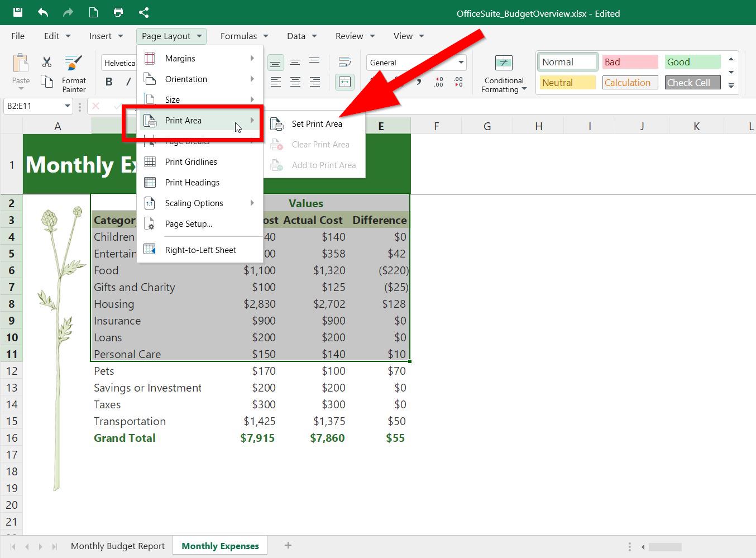Viewport: 756px width, 558px height.
Task: Open Page Setup dialog
Action: click(188, 223)
